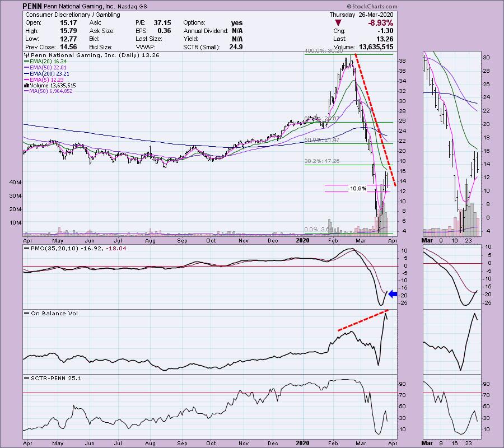Click the dark blue EMA(200) legend swatch
Screen dimensions: 504x448
[27, 73]
